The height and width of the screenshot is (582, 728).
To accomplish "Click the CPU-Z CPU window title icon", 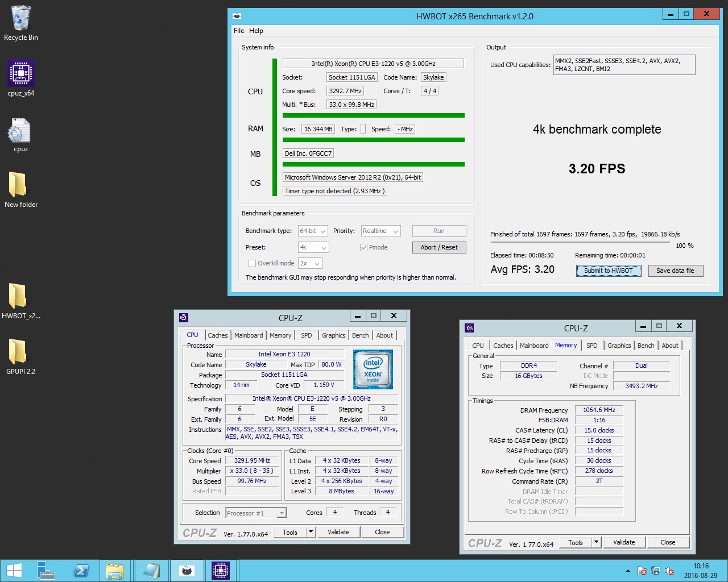I will pos(184,318).
